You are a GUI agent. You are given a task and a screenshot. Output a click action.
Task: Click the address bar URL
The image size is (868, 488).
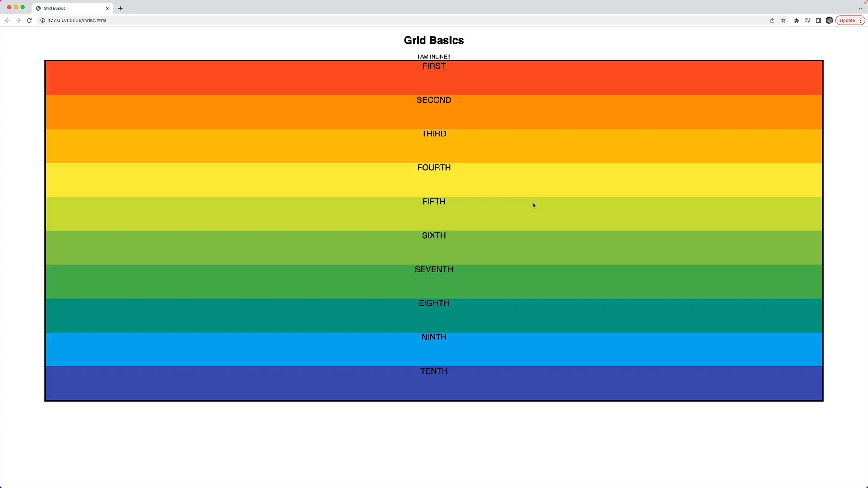click(77, 20)
